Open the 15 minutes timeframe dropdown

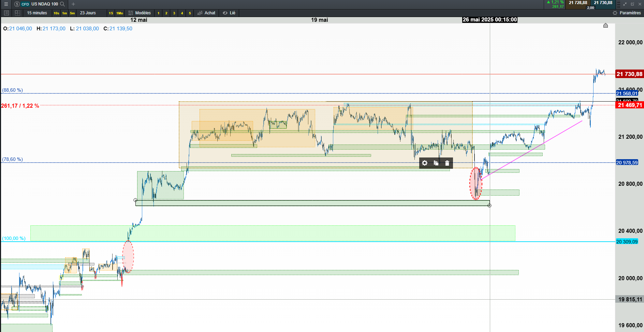[x=37, y=13]
